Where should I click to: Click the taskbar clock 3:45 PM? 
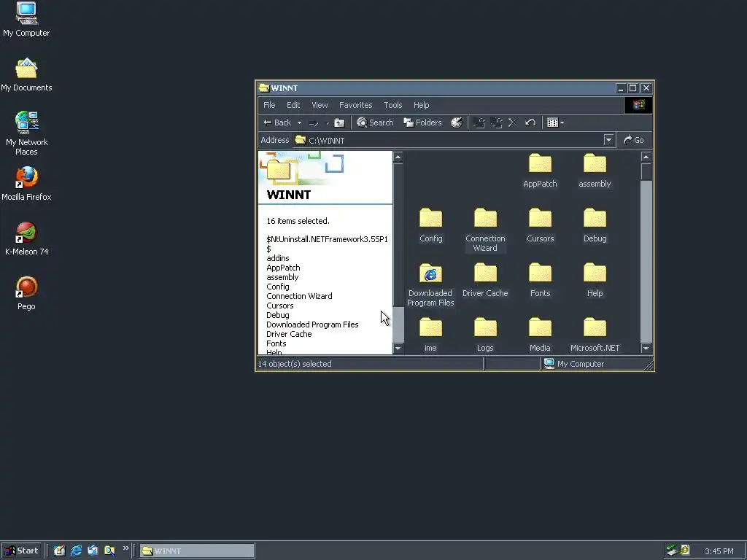719,551
